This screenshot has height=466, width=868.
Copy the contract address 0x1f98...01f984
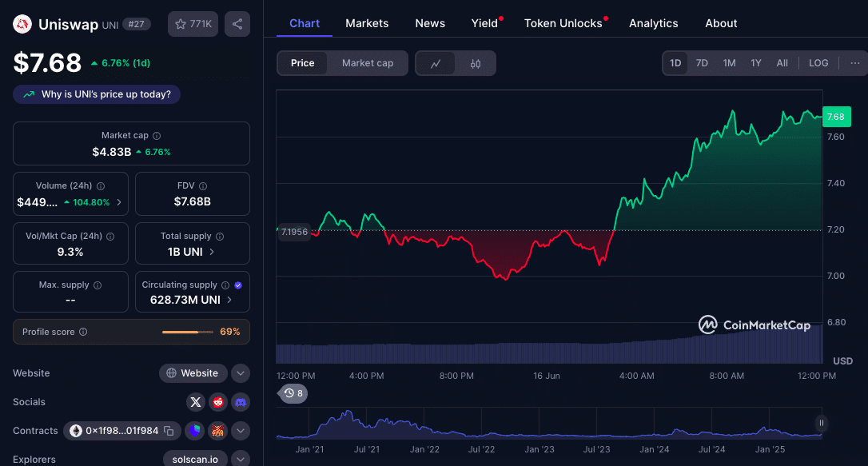pos(169,431)
